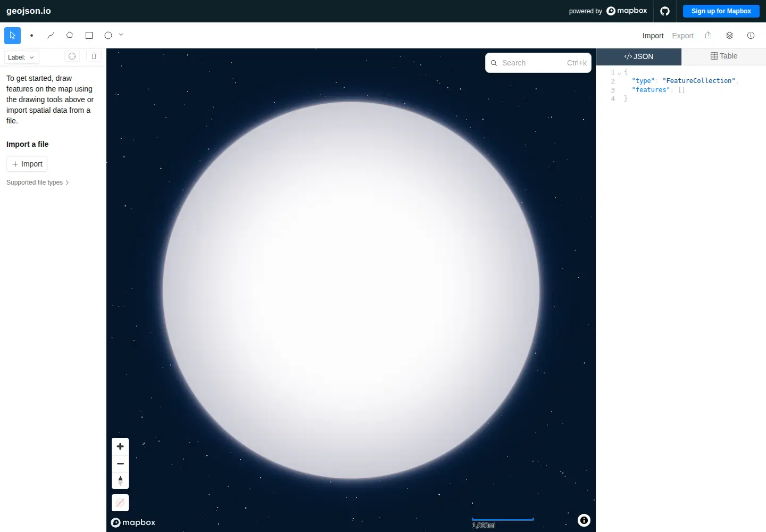Zoom in on the map
Image resolution: width=766 pixels, height=532 pixels.
point(120,446)
